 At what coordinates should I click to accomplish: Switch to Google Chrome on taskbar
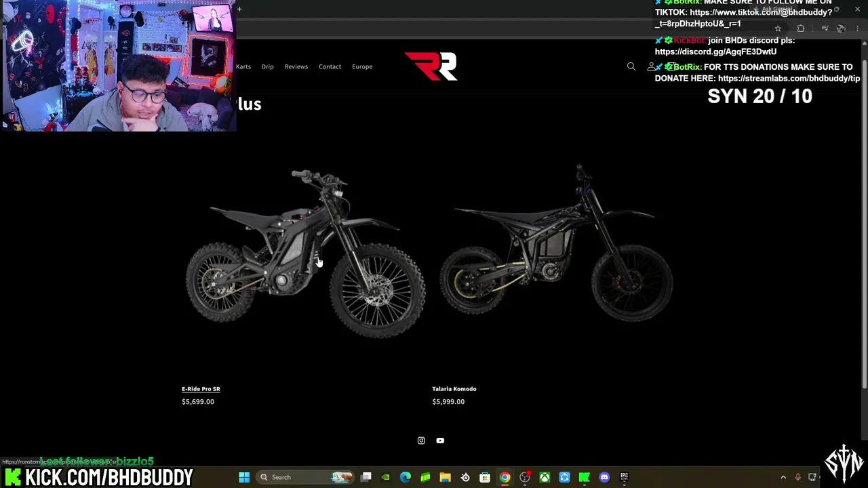coord(505,477)
